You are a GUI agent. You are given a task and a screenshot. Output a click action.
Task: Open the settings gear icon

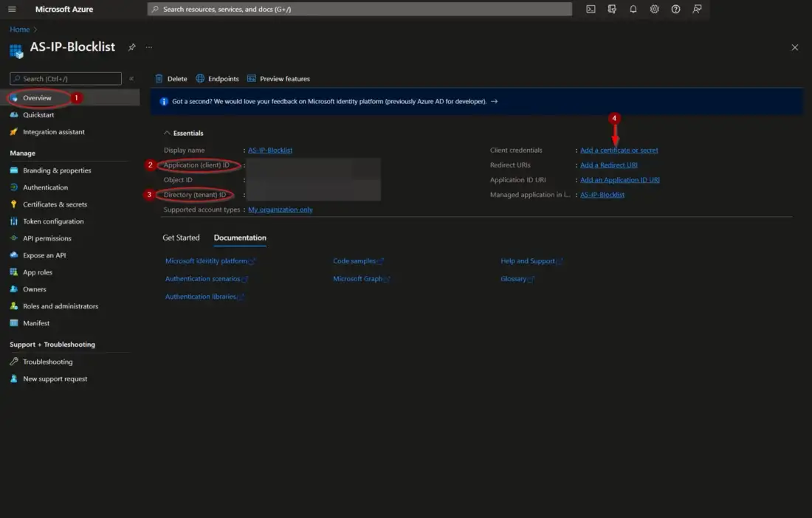tap(654, 9)
